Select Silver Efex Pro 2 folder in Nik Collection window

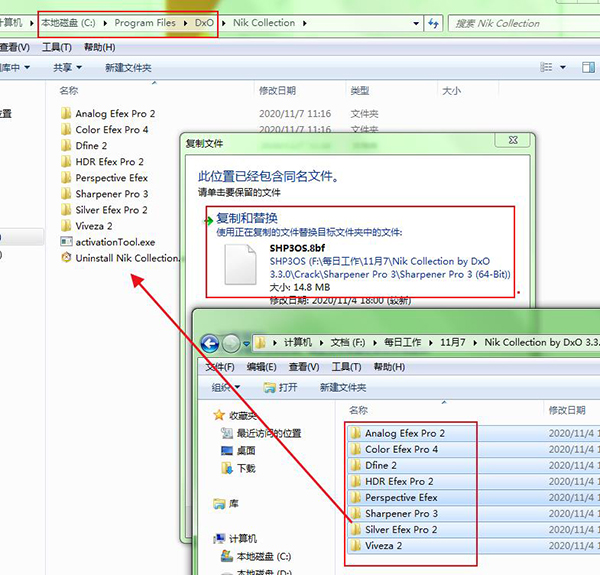pos(104,210)
